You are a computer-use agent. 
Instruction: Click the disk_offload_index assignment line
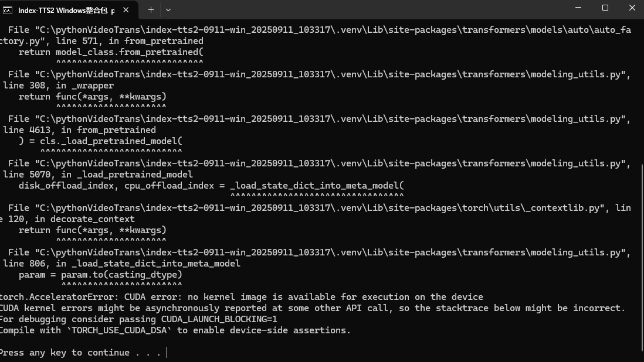click(x=211, y=186)
